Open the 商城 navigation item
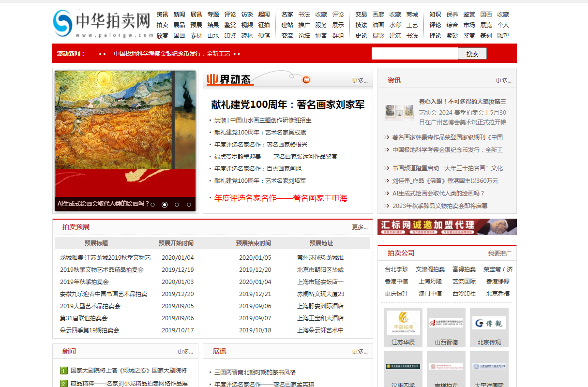Image resolution: width=588 pixels, height=387 pixels. coord(412,15)
